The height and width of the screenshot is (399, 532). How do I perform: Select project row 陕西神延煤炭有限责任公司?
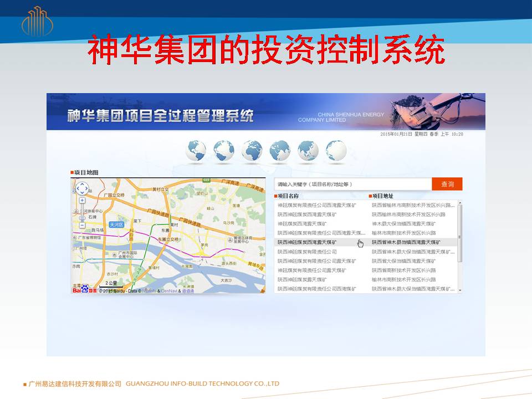(307, 252)
